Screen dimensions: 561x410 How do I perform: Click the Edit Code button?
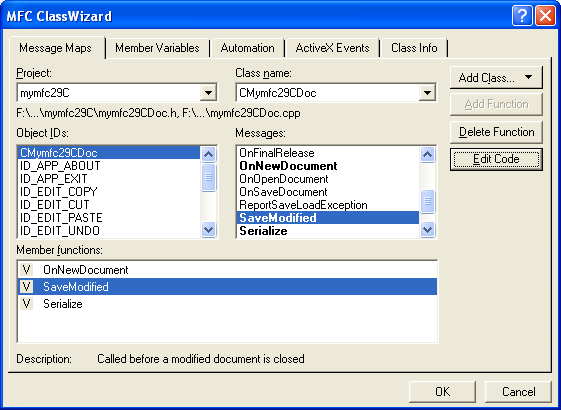pos(496,159)
